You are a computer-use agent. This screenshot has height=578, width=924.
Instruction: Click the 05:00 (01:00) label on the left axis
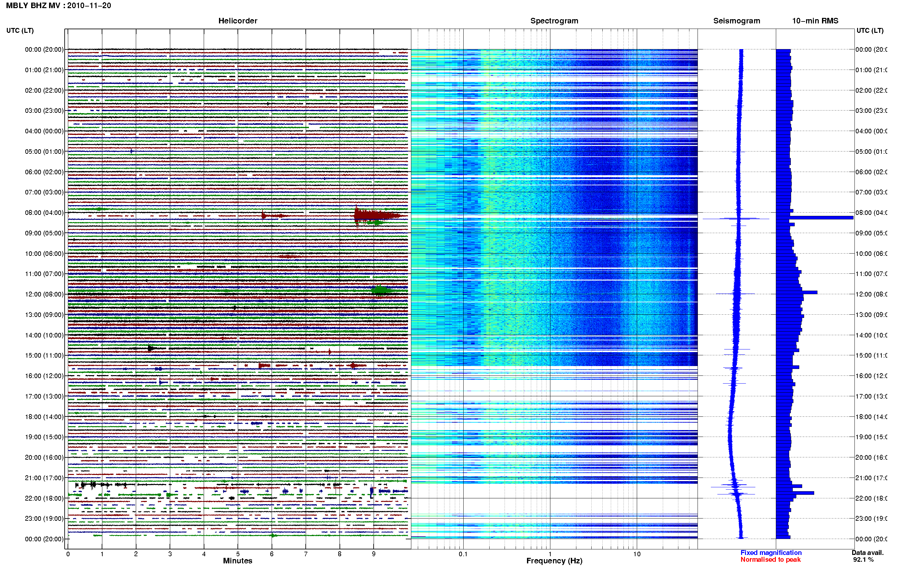tap(44, 151)
